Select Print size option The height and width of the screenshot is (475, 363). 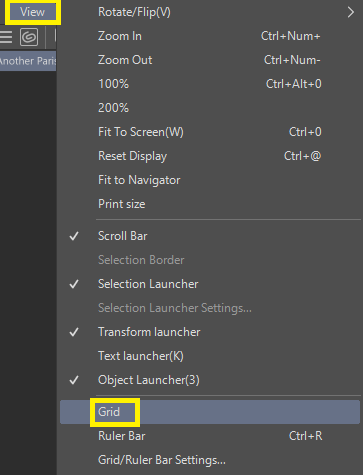click(x=210, y=204)
